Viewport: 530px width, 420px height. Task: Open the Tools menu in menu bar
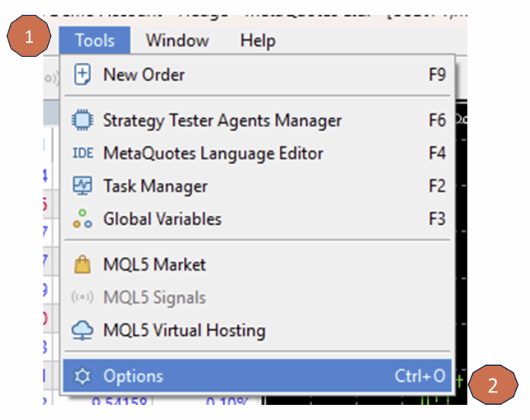click(95, 40)
